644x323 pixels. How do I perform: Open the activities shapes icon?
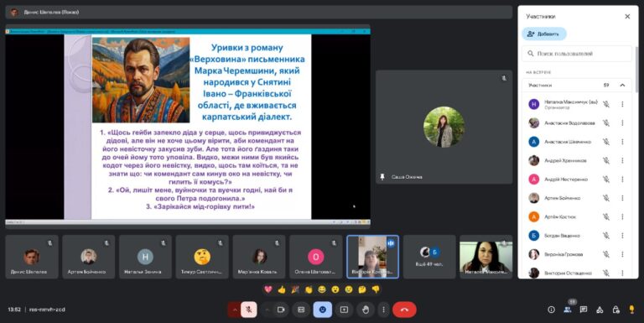point(600,310)
